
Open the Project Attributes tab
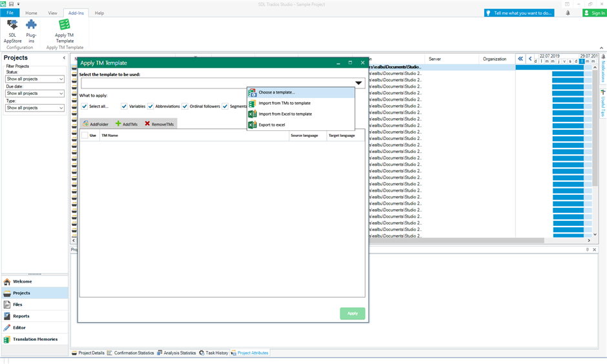(x=250, y=353)
